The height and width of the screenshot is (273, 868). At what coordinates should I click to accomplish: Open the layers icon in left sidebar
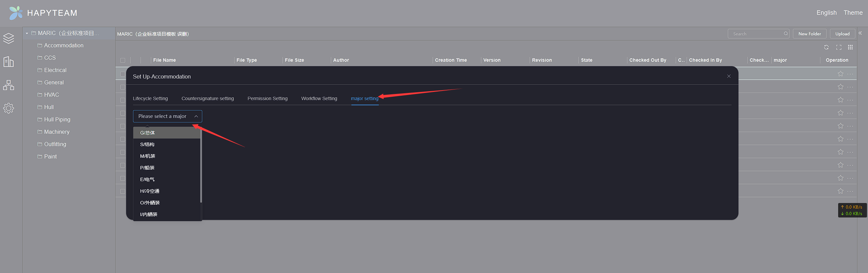[x=9, y=38]
